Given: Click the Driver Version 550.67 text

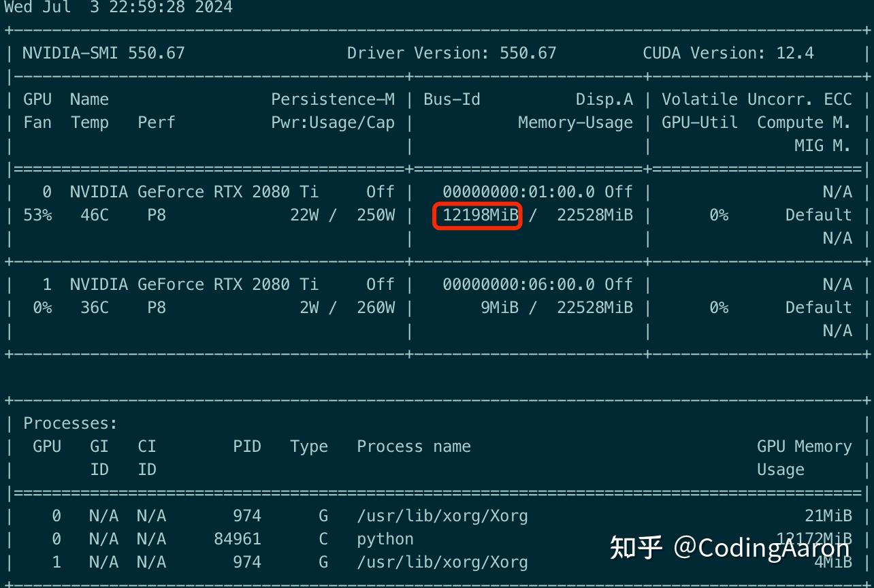Looking at the screenshot, I should (x=451, y=53).
